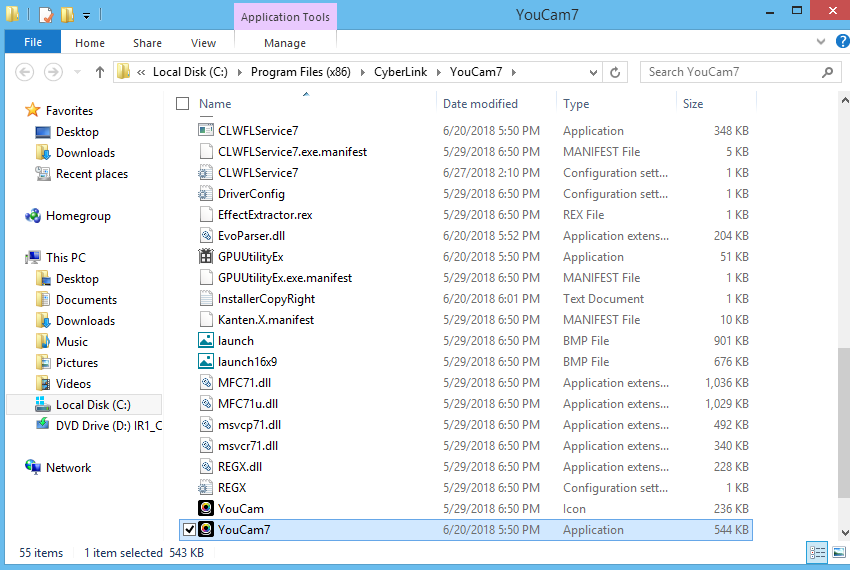Expand the chevron after YouCam7 in path
850x570 pixels.
tap(513, 72)
